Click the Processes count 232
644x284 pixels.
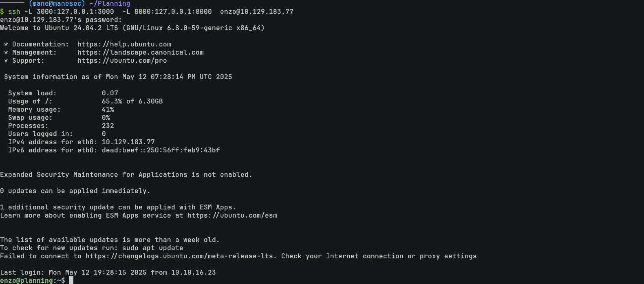[x=108, y=126]
